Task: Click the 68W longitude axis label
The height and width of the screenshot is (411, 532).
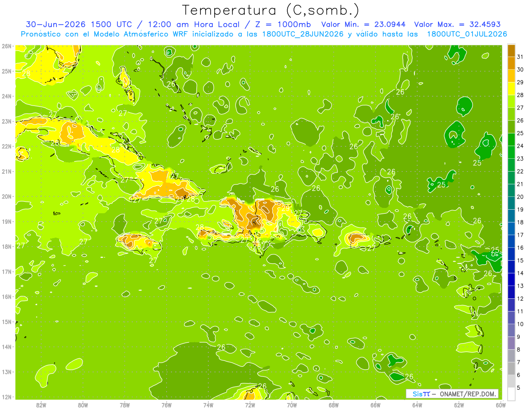Action: point(334,405)
